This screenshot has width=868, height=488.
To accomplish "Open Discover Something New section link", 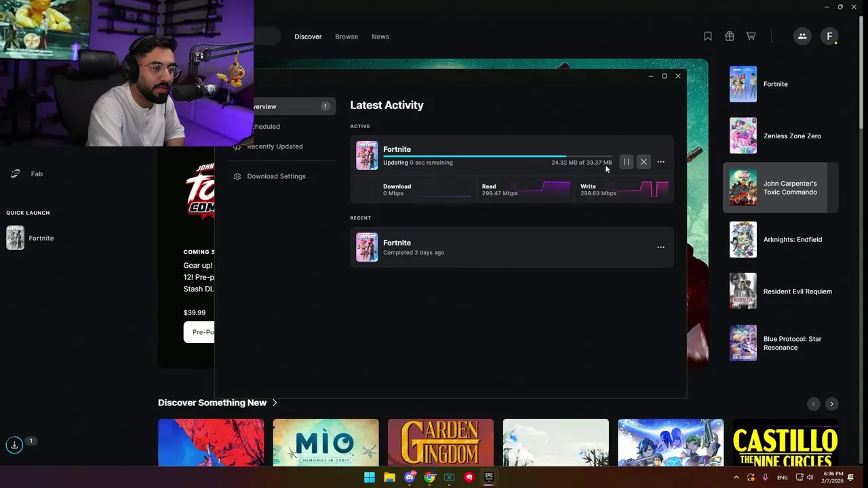I will (x=218, y=403).
